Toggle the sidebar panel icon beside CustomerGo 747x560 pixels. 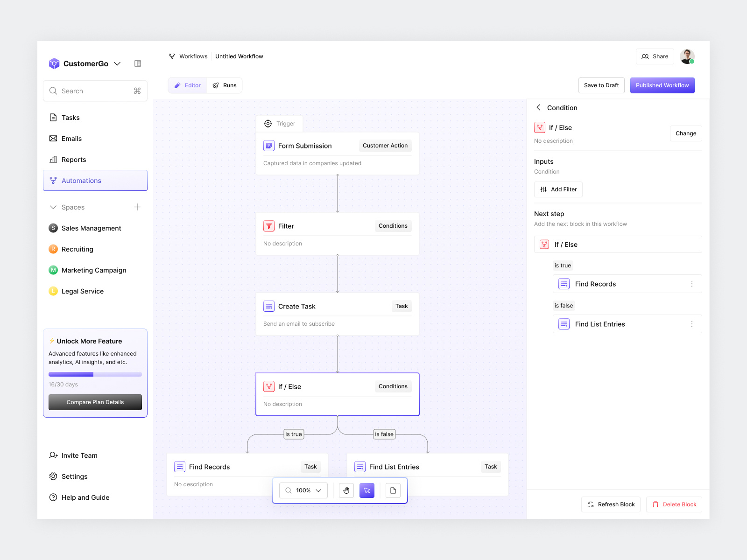137,63
